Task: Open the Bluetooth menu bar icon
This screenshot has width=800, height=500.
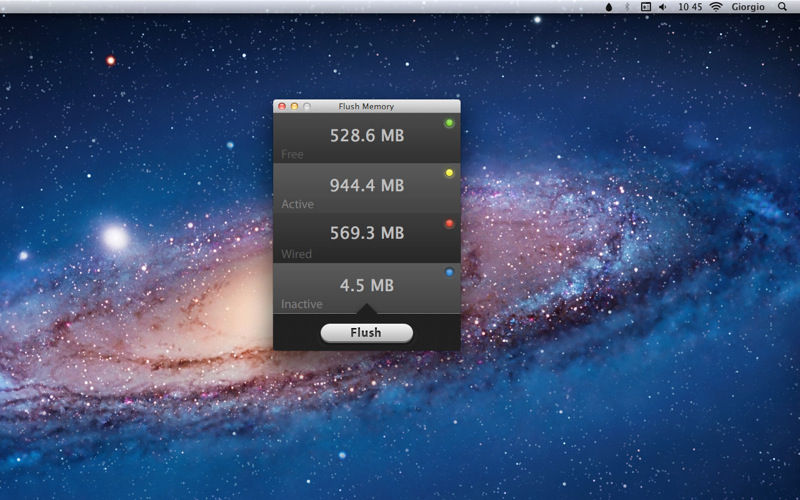Action: [628, 7]
